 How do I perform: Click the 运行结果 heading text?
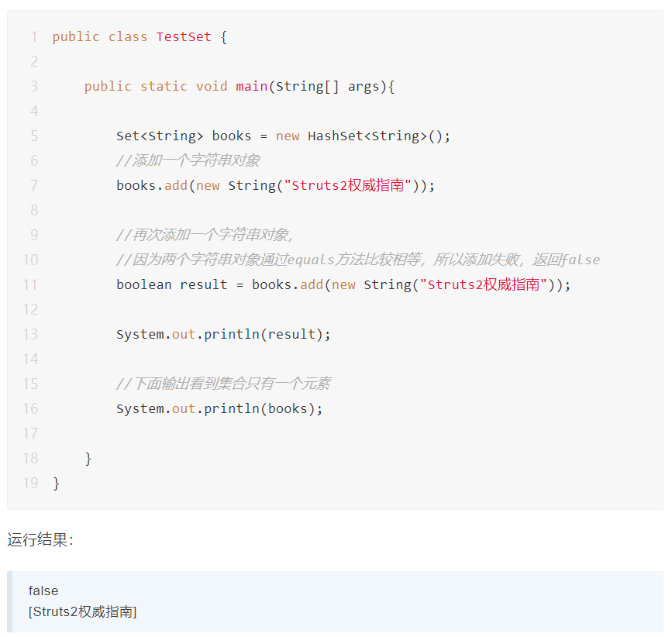(x=40, y=540)
